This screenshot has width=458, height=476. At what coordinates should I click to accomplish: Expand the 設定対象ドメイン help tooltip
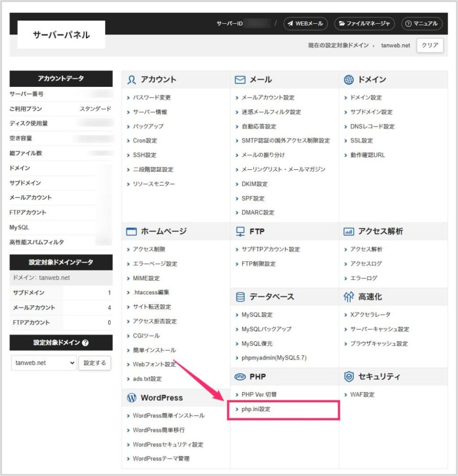tap(85, 343)
